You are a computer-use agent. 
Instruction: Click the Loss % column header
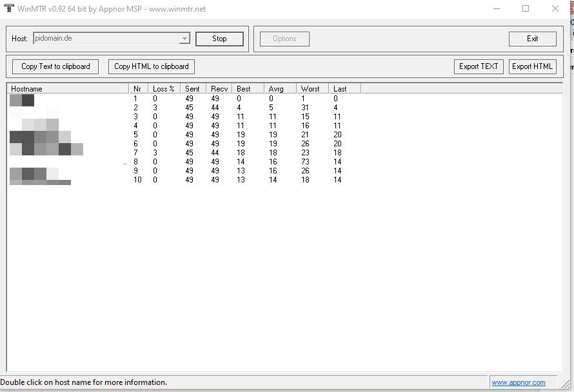pyautogui.click(x=164, y=89)
